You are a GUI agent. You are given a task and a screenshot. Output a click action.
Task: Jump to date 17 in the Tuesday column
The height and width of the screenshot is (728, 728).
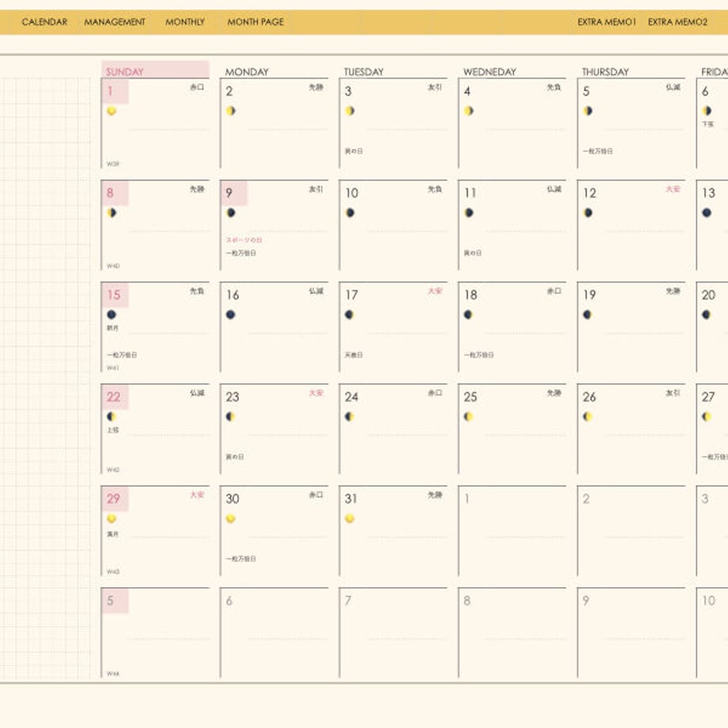(351, 295)
